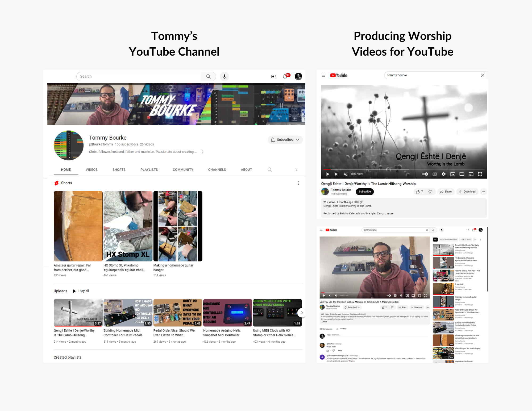Open the Subscribed dropdown on the Tommy Bourke channel
Viewport: 532px width, 411px height.
click(x=285, y=140)
